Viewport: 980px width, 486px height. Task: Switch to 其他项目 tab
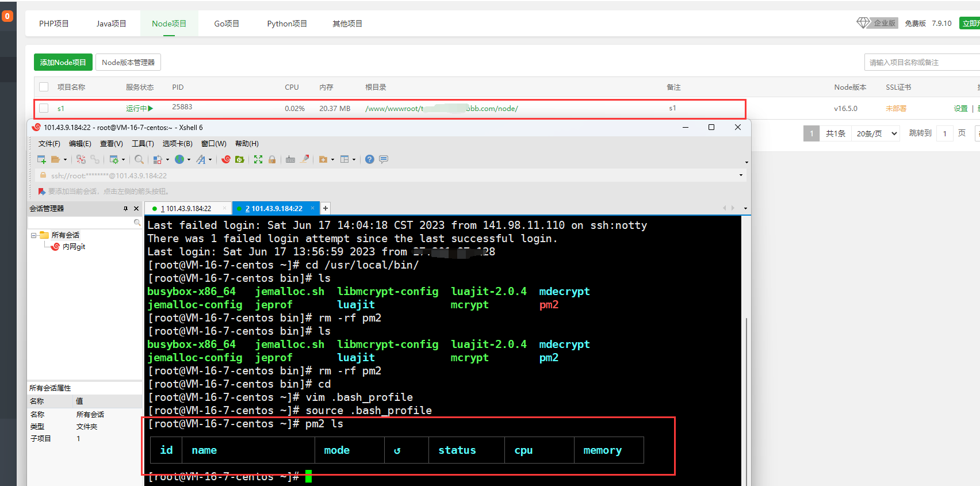tap(347, 24)
